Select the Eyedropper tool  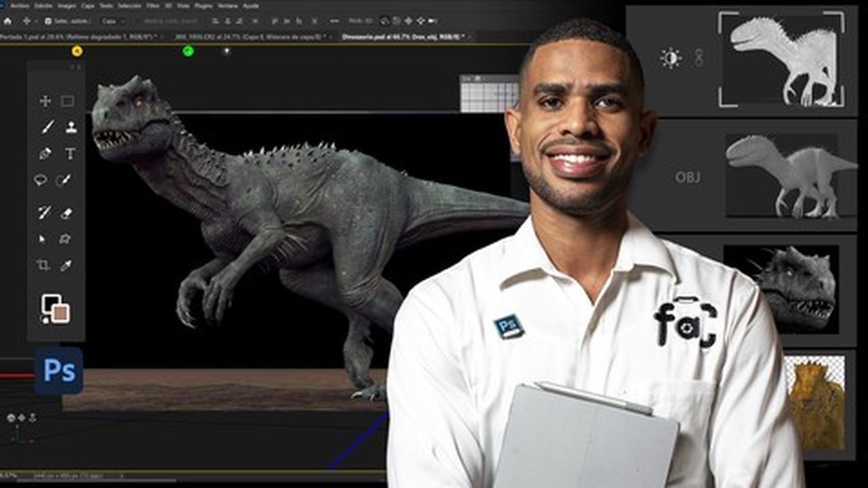66,265
